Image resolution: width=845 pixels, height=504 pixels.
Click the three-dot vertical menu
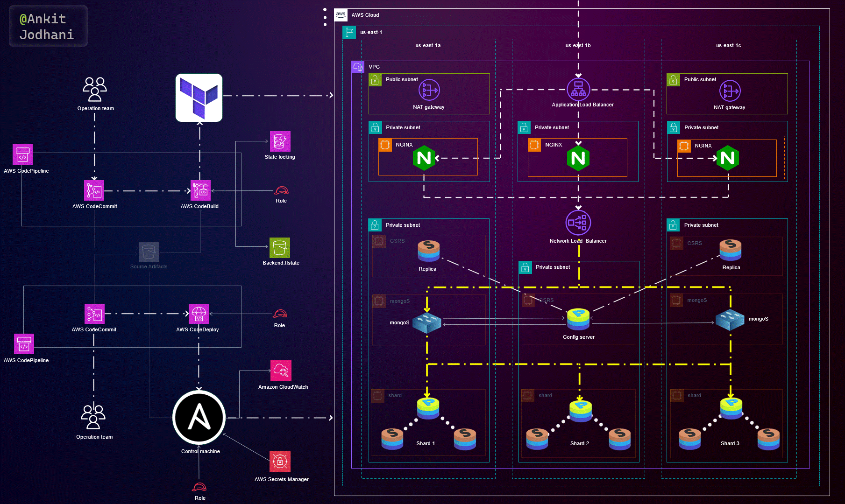(x=325, y=17)
